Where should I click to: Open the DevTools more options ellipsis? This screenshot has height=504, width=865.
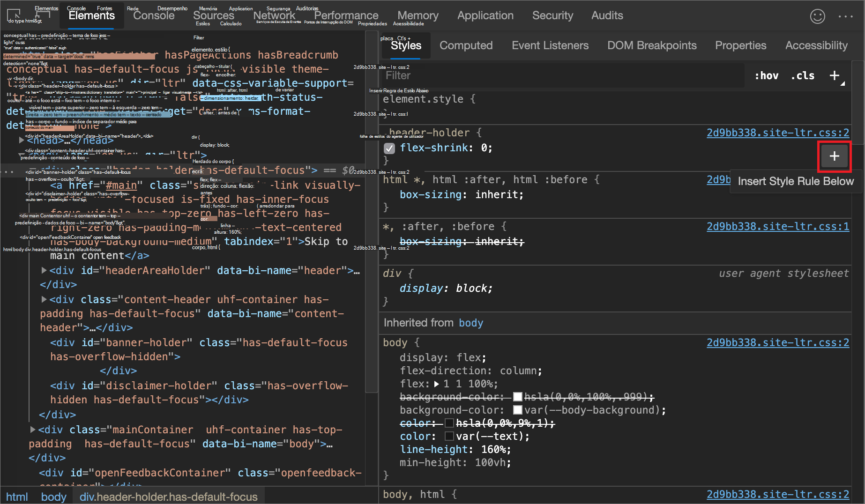845,16
